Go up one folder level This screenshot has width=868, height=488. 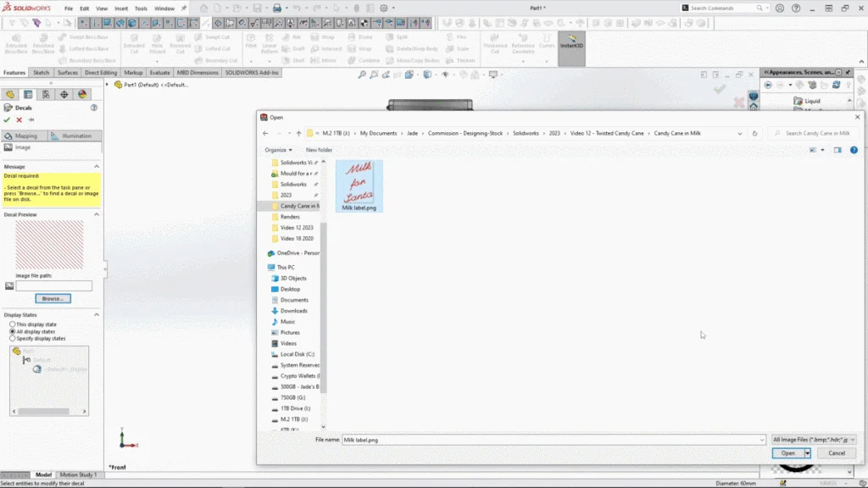[298, 133]
